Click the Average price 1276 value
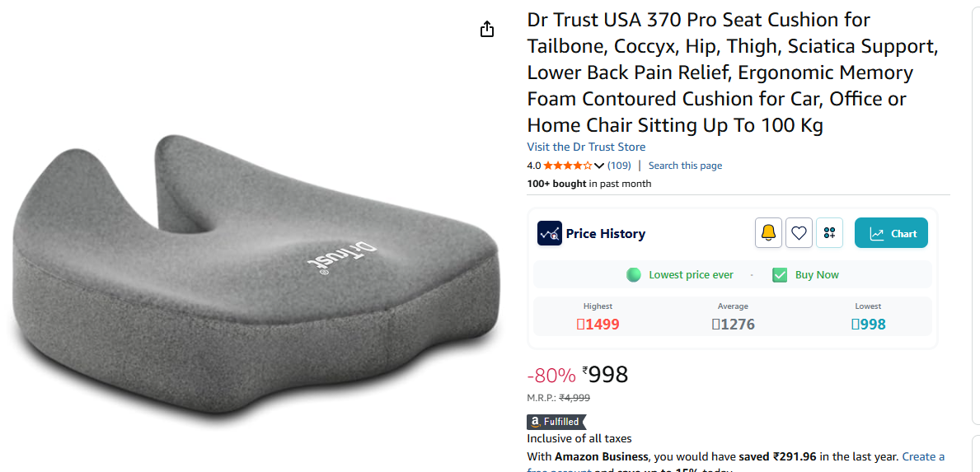Viewport: 980px width, 472px height. (733, 325)
